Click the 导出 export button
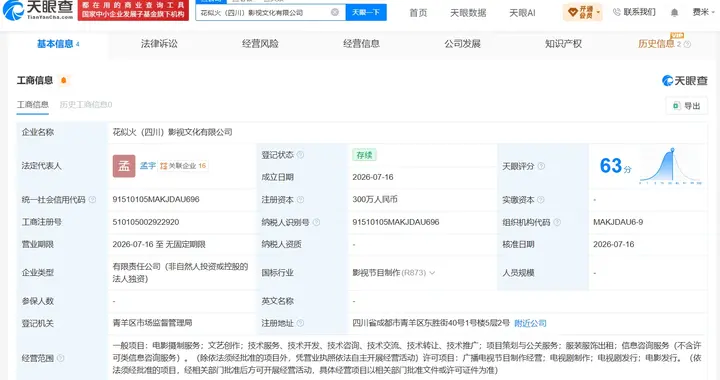The image size is (720, 380). [x=686, y=106]
